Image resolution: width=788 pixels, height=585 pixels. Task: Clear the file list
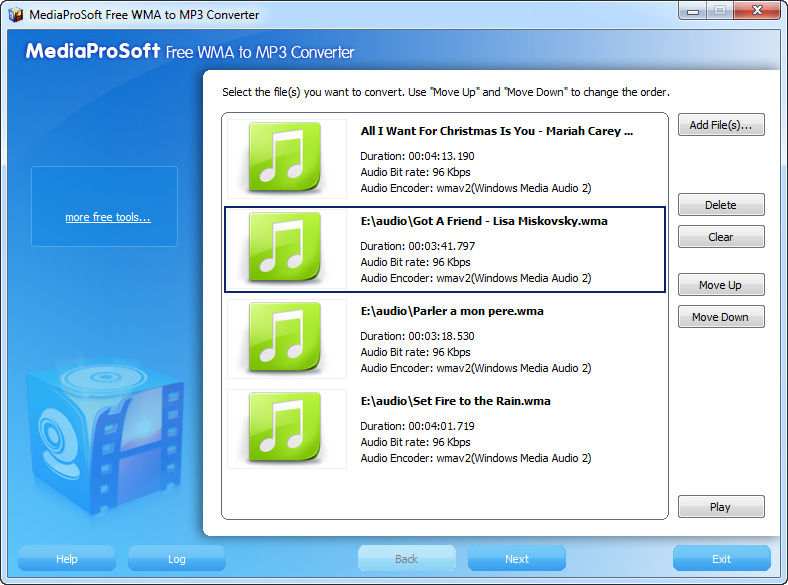point(721,237)
